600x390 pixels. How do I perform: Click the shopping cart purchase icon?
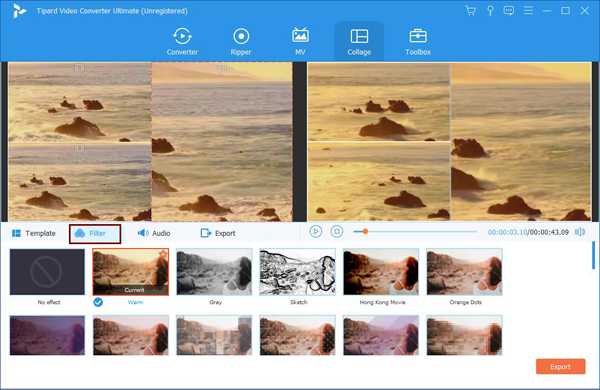tap(471, 11)
